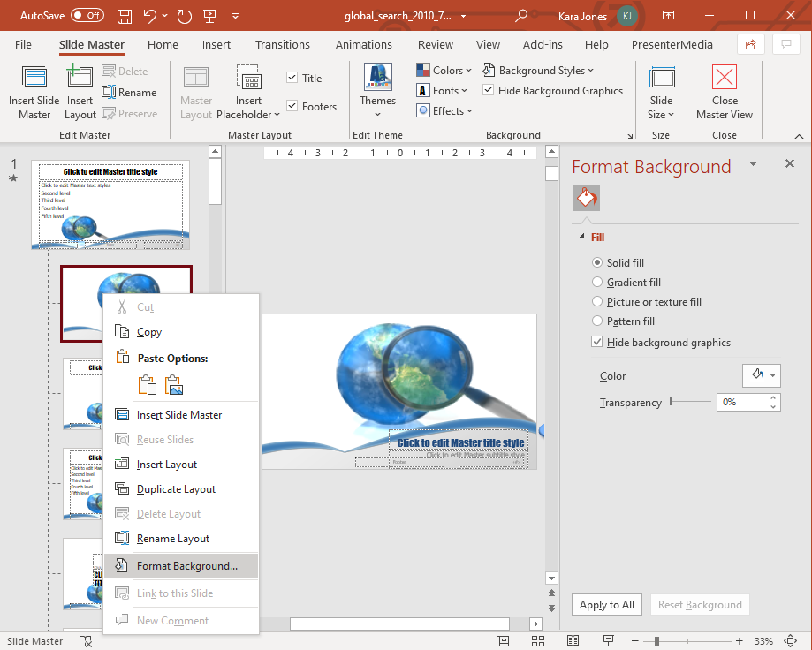The image size is (812, 650).
Task: Click Paste as Picture option icon
Action: pyautogui.click(x=175, y=385)
